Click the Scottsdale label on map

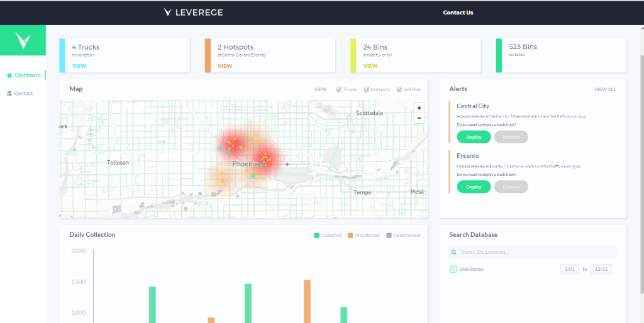pyautogui.click(x=369, y=113)
